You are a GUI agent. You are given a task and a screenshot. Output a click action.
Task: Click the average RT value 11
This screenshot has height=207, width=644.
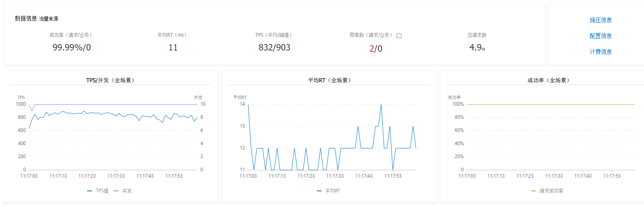[173, 47]
